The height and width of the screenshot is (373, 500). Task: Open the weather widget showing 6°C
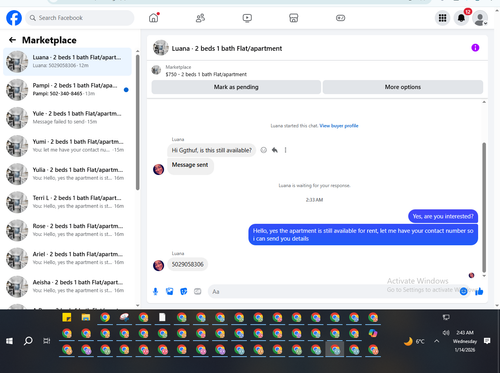click(x=414, y=341)
